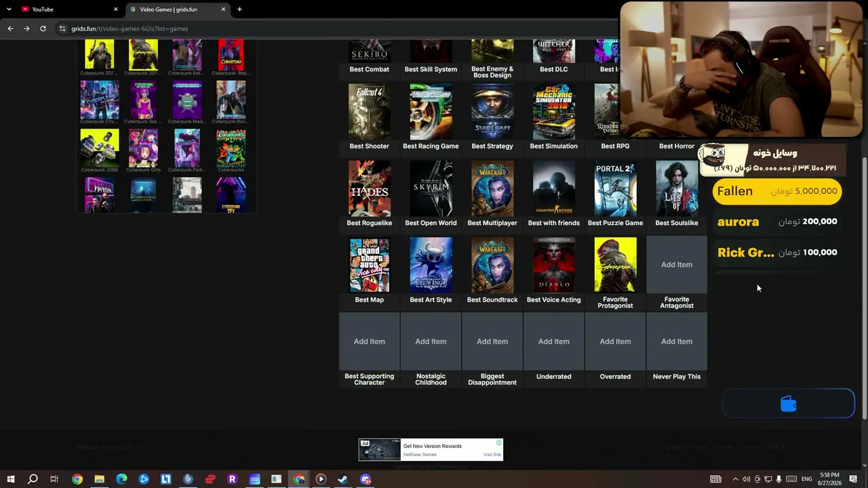Pick Cyberpunk SFX search result cover
This screenshot has height=488, width=868.
tap(231, 195)
